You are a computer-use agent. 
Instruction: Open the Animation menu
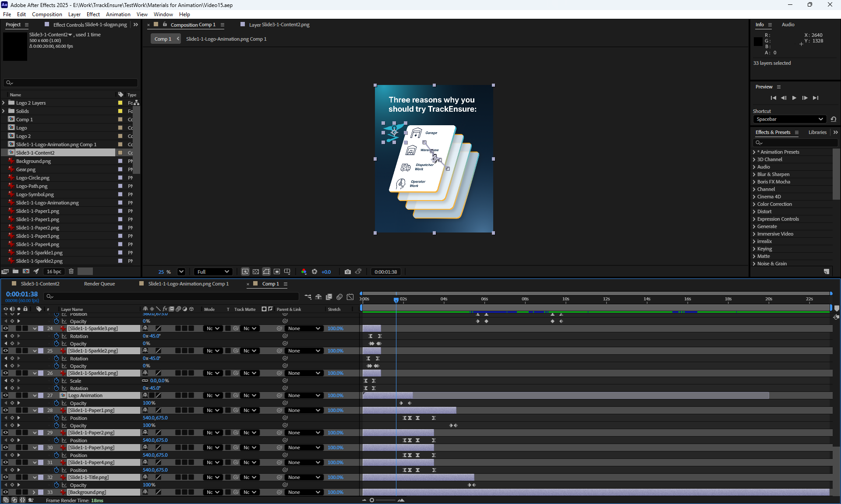click(118, 14)
